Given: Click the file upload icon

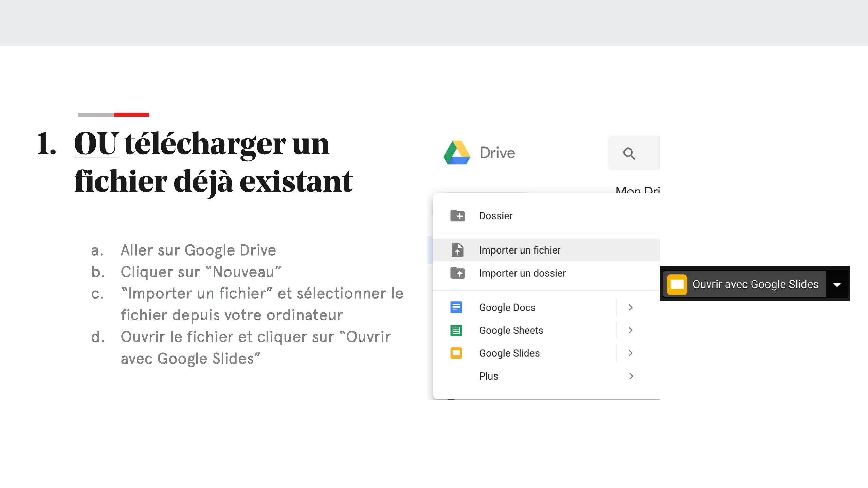Looking at the screenshot, I should [457, 250].
